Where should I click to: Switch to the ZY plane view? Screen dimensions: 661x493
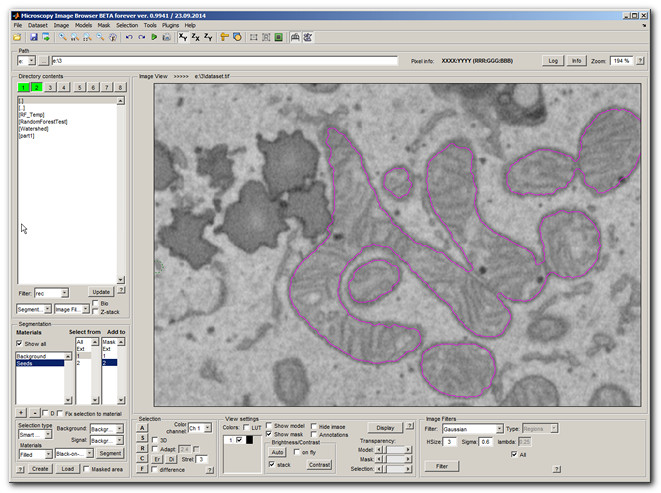208,37
